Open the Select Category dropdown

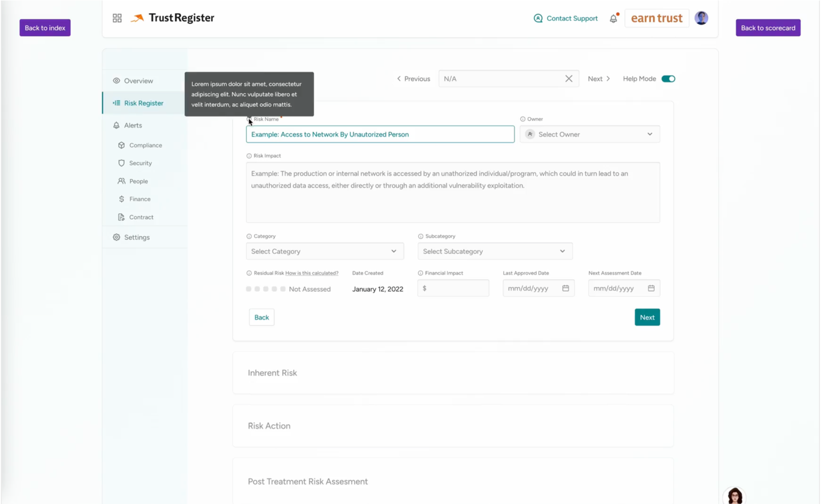point(325,251)
